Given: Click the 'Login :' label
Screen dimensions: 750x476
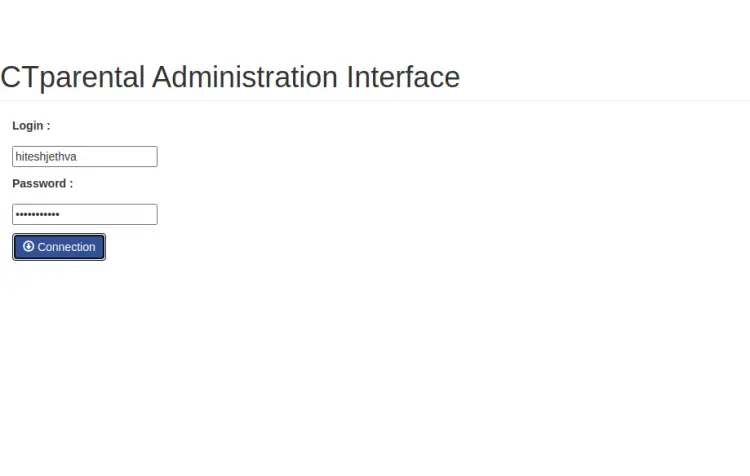Looking at the screenshot, I should click(x=31, y=126).
